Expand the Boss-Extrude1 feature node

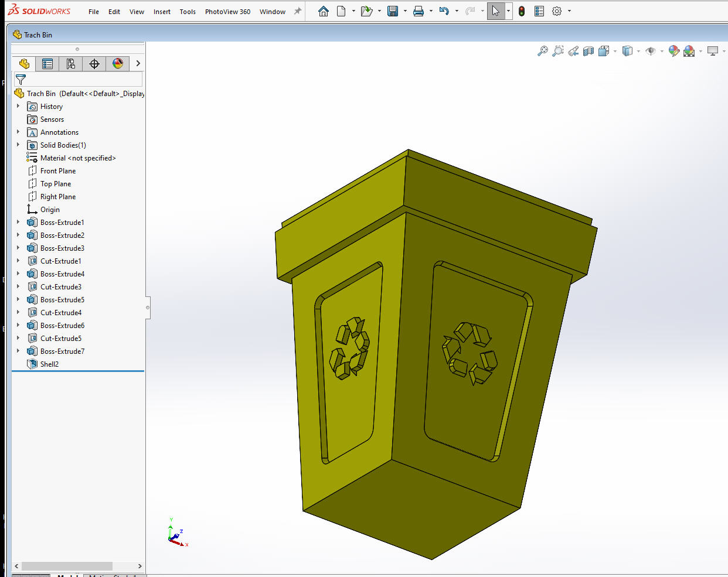18,223
